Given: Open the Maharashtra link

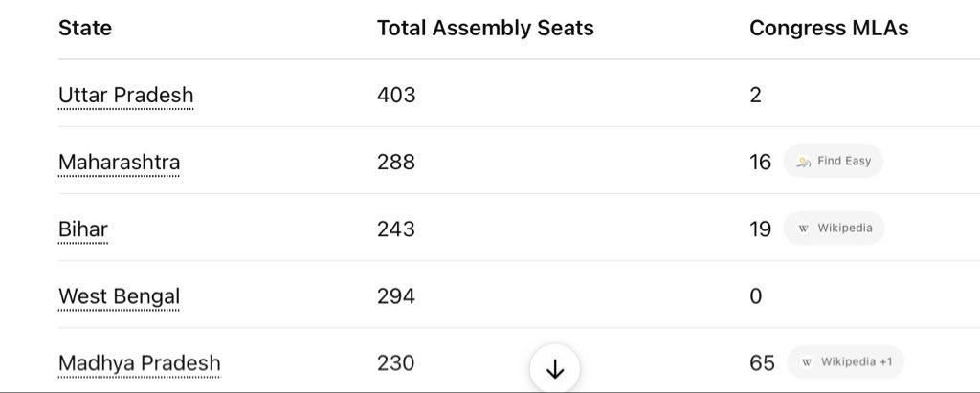Looking at the screenshot, I should (x=119, y=162).
